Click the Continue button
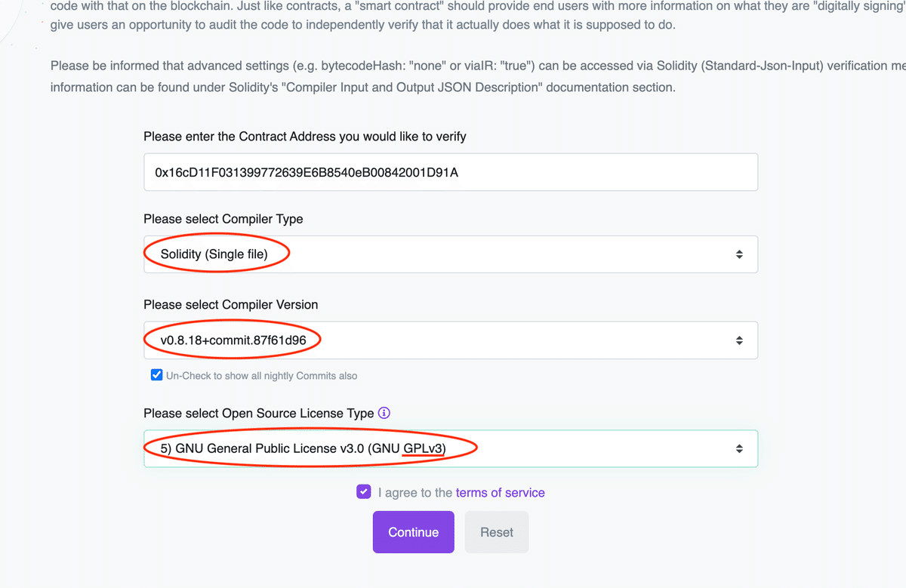The width and height of the screenshot is (906, 588). [x=413, y=532]
